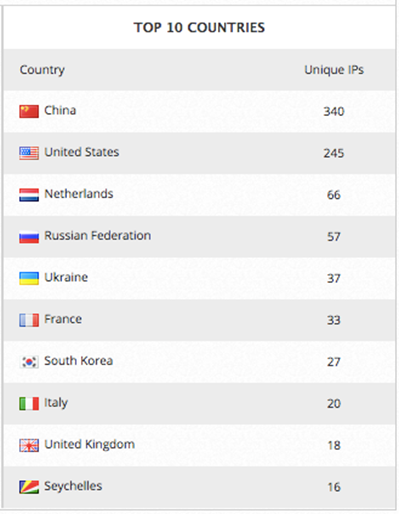Select the 245 value for United States

334,153
